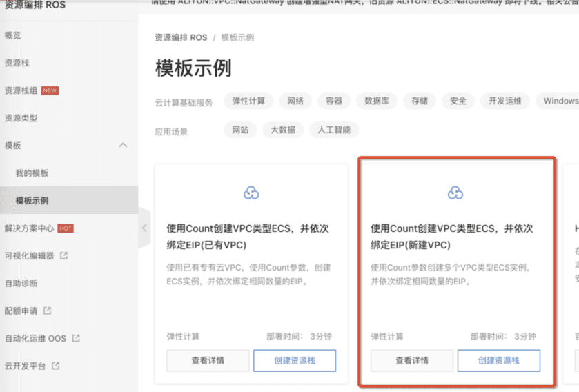Click 创建资源栈 on 已有VPC card
Screen dimensions: 579x392
pyautogui.click(x=295, y=361)
